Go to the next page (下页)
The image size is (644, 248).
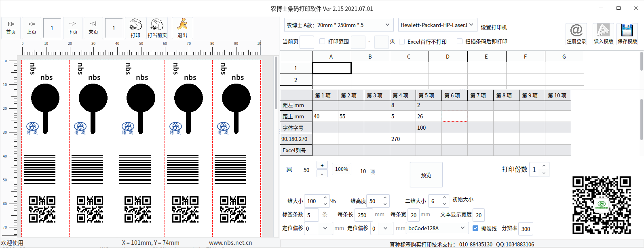(x=73, y=28)
